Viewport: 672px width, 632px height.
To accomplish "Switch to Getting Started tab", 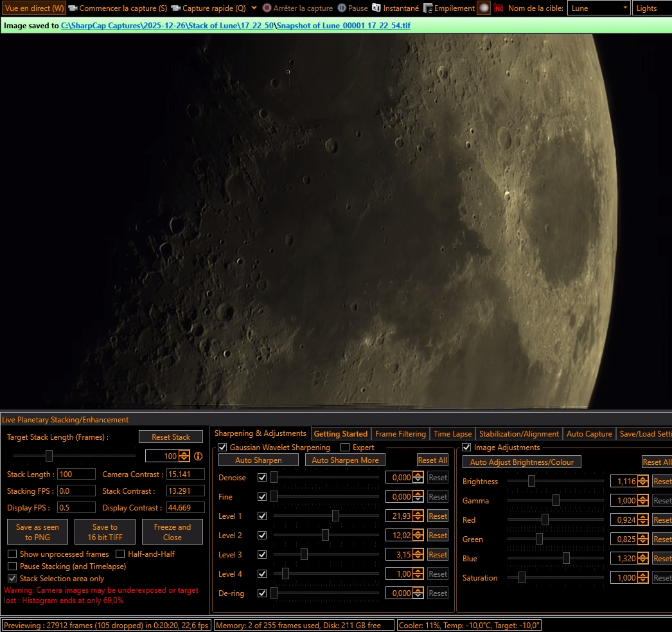I will (x=340, y=434).
